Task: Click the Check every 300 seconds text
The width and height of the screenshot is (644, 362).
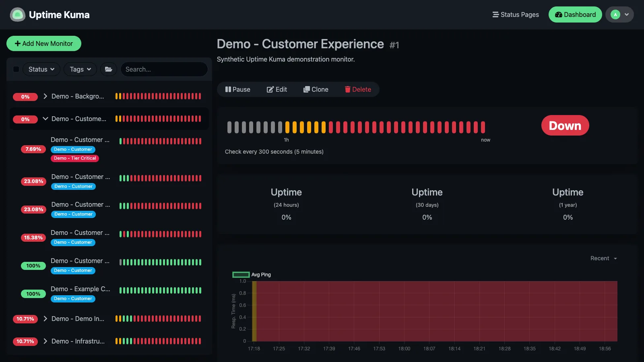Action: click(274, 152)
